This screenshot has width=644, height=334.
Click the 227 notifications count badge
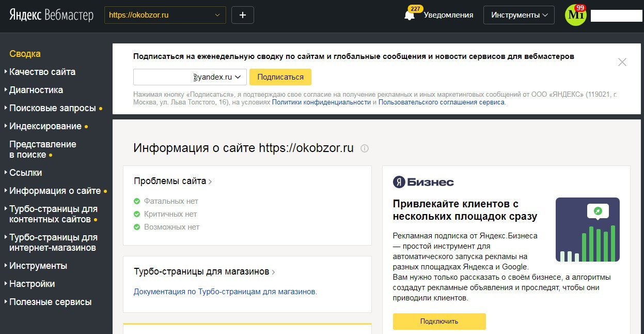pyautogui.click(x=415, y=9)
